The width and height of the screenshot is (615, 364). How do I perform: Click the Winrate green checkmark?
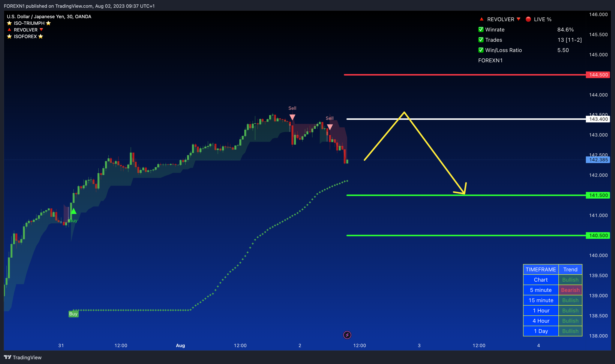[x=481, y=30]
